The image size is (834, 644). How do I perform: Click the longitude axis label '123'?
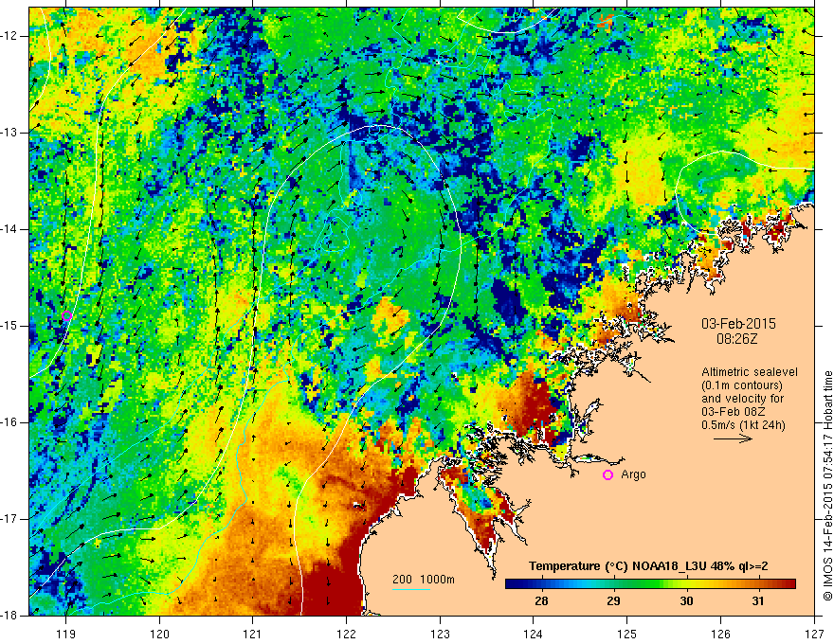pos(440,634)
